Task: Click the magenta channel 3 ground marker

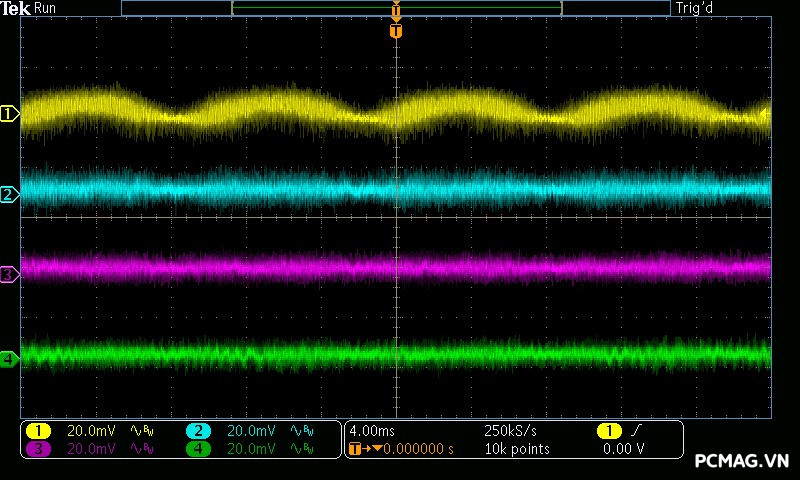Action: [9, 273]
